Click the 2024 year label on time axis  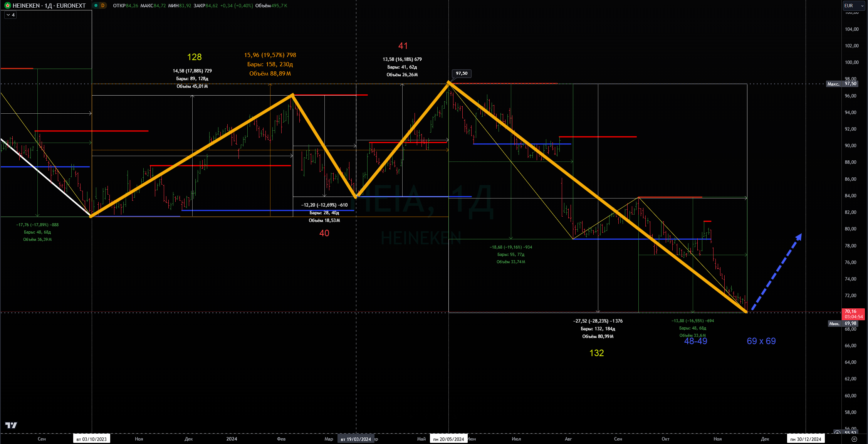click(232, 439)
